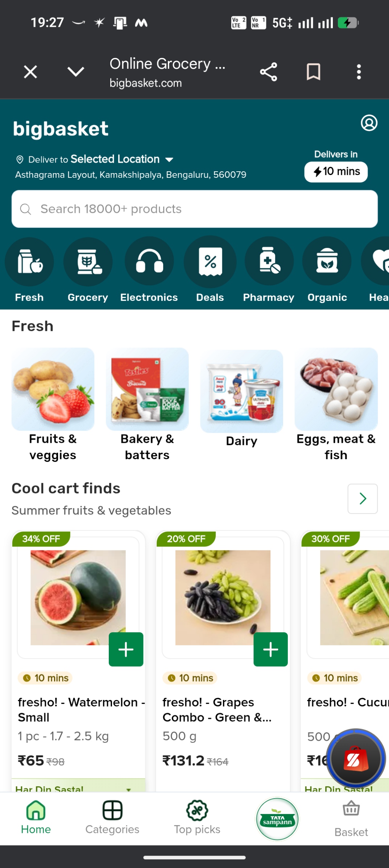Image resolution: width=389 pixels, height=868 pixels.
Task: Open browser three-dot overflow menu
Action: [x=359, y=72]
